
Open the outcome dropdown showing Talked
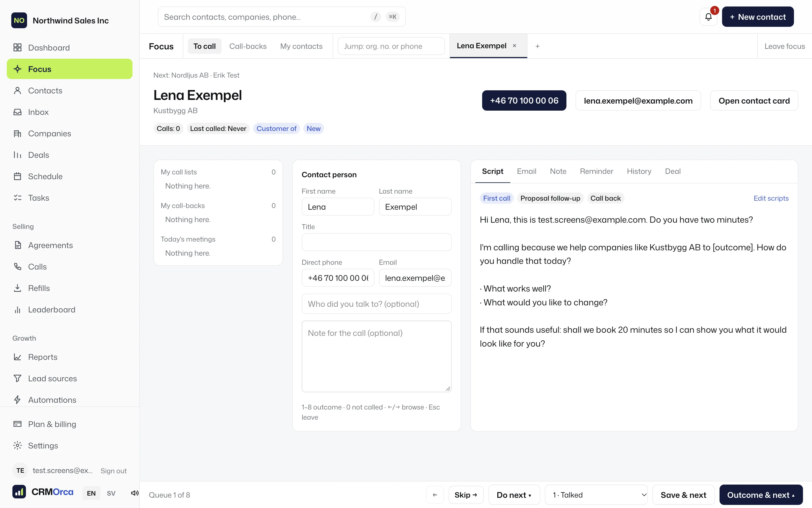point(596,495)
